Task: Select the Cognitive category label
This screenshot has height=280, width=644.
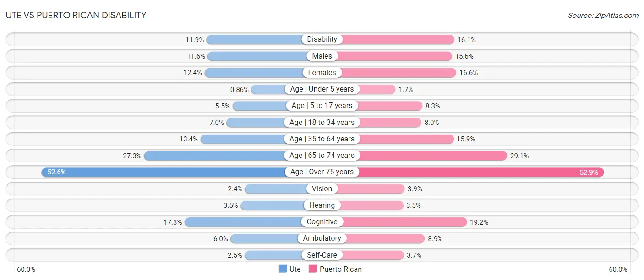Action: coord(322,222)
